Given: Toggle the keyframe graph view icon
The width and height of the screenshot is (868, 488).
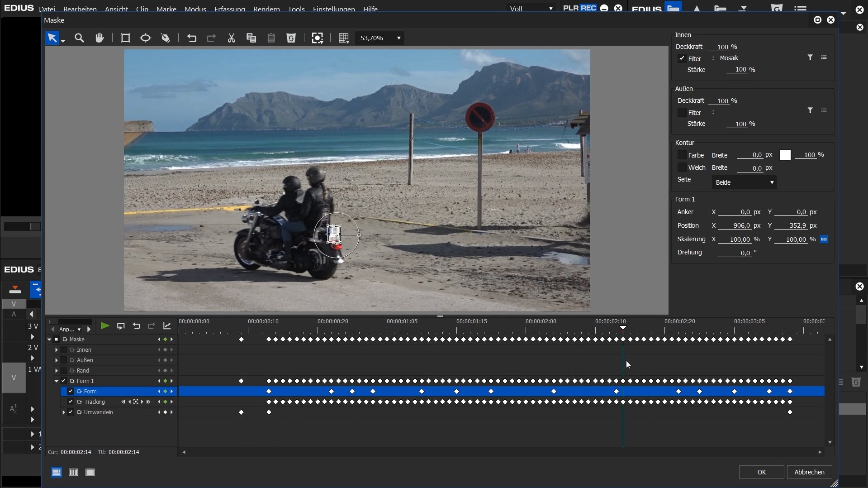Looking at the screenshot, I should tap(167, 326).
